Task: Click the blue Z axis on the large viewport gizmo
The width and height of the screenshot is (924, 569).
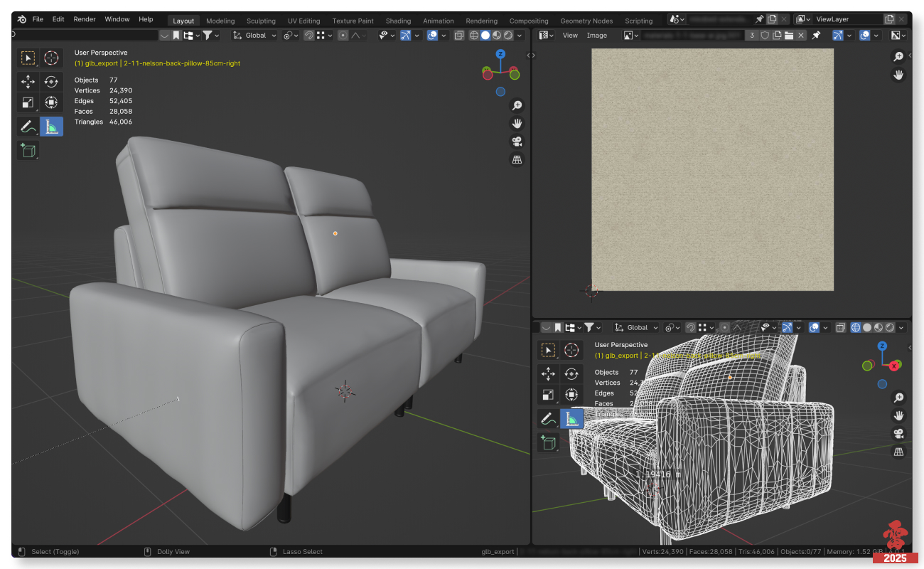Action: pos(500,54)
